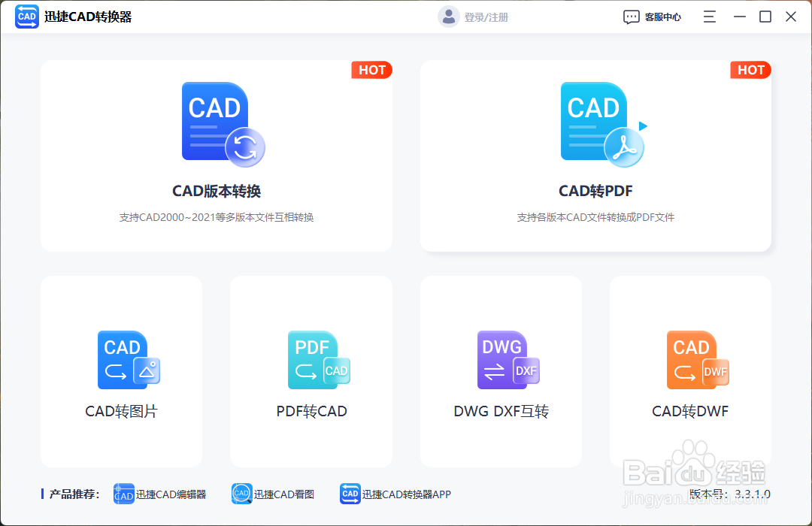This screenshot has height=526, width=812.
Task: Select the PDF转CAD tool icon
Action: (x=319, y=360)
